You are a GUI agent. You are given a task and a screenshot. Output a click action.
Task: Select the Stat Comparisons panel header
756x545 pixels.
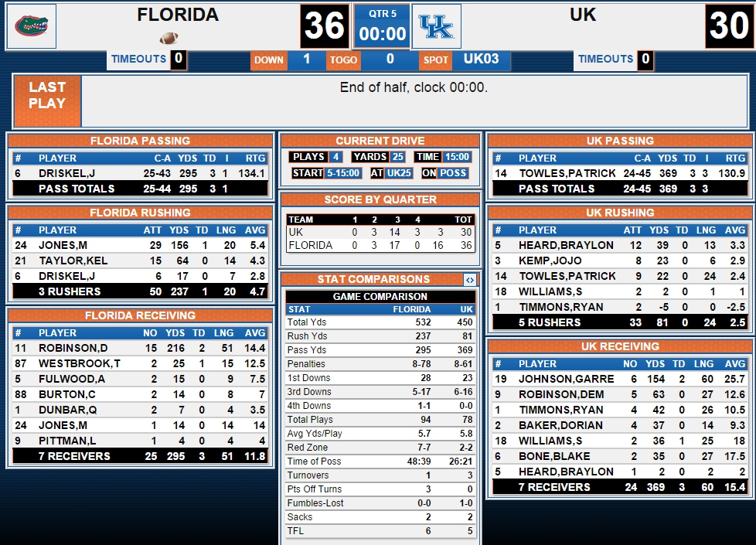click(x=373, y=279)
